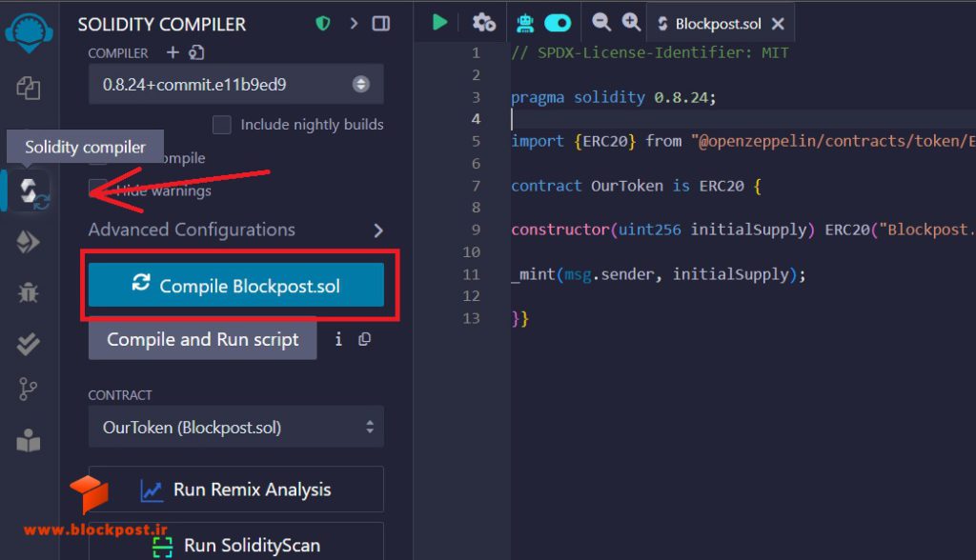Click Compile and Run script button
976x560 pixels.
click(202, 339)
